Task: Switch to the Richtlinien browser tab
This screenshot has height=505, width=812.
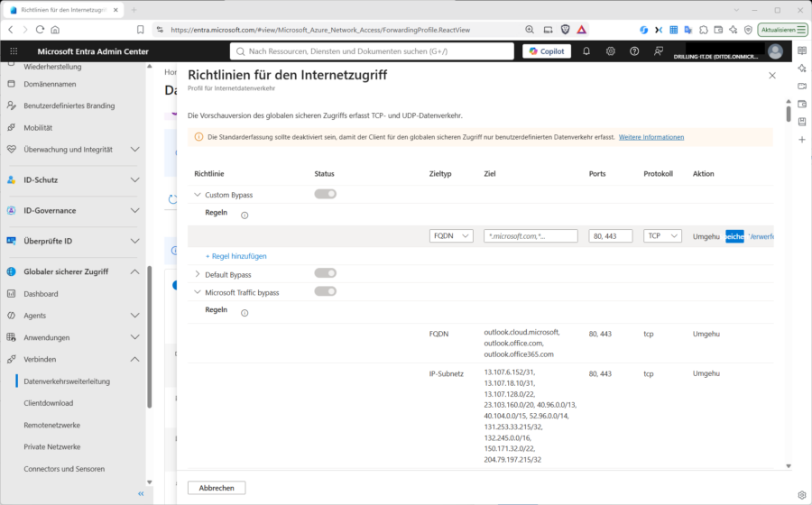Action: (64, 10)
